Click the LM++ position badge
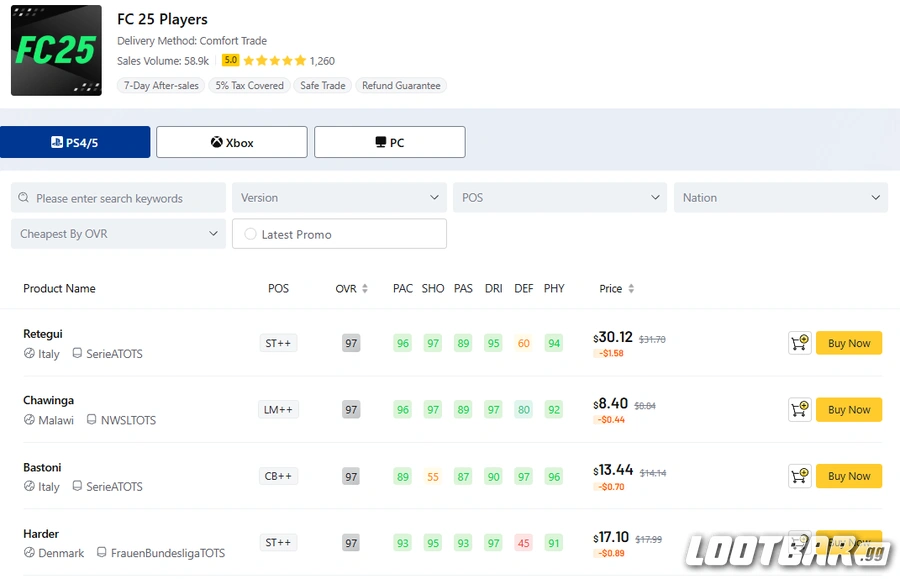This screenshot has height=579, width=900. (x=278, y=410)
